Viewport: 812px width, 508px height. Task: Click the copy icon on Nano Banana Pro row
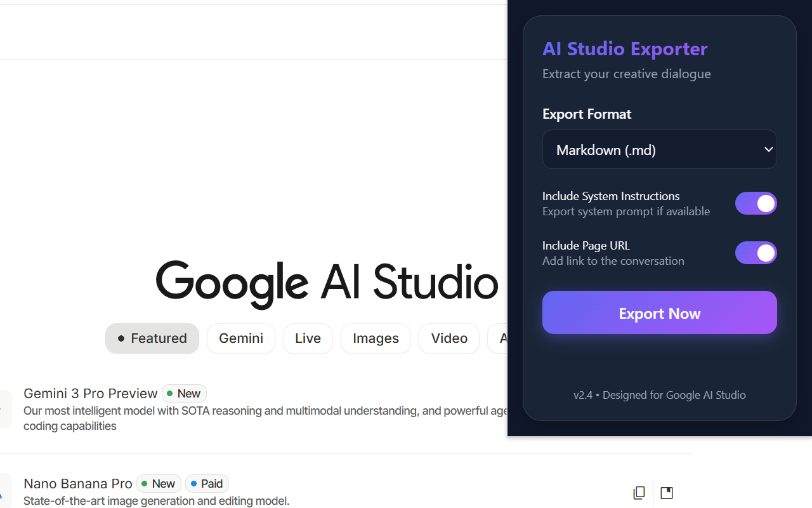[639, 493]
